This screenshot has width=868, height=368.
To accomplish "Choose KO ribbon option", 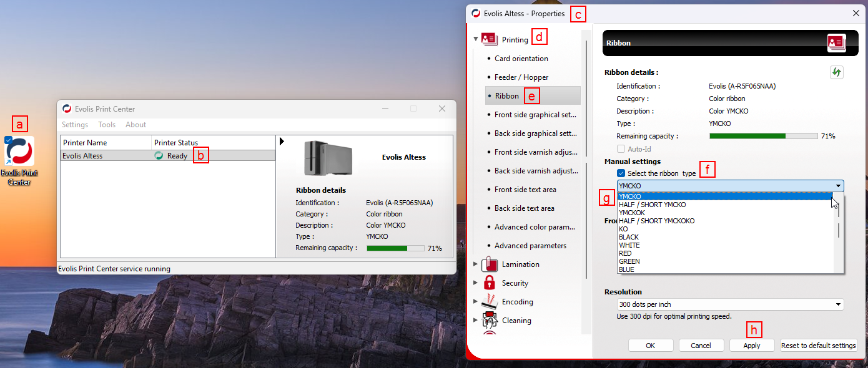I will point(725,229).
